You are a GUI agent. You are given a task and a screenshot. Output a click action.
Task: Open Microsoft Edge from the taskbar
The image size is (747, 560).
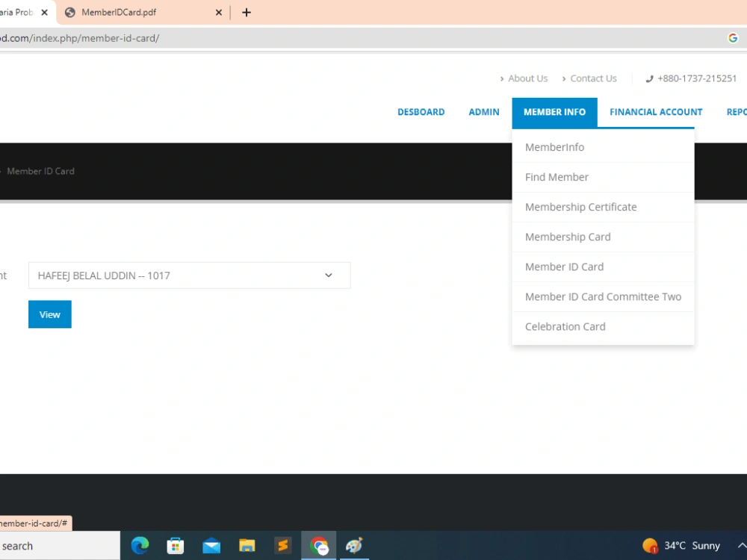(140, 545)
